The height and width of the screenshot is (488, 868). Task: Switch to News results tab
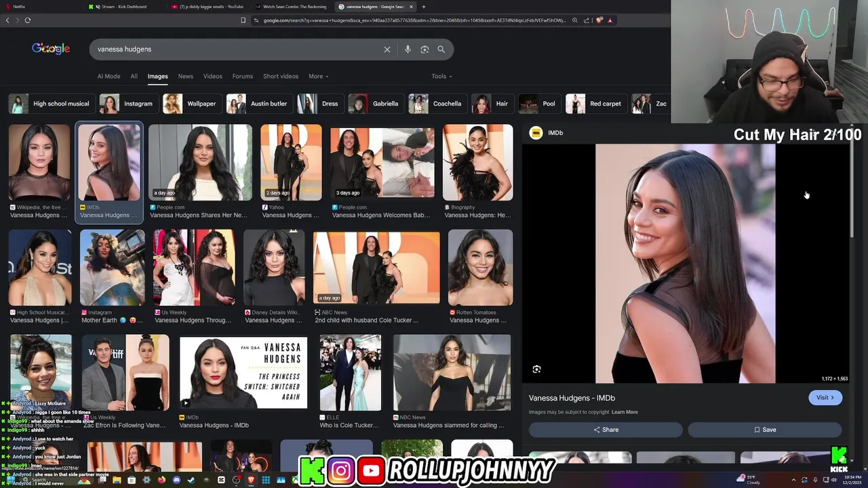click(185, 77)
